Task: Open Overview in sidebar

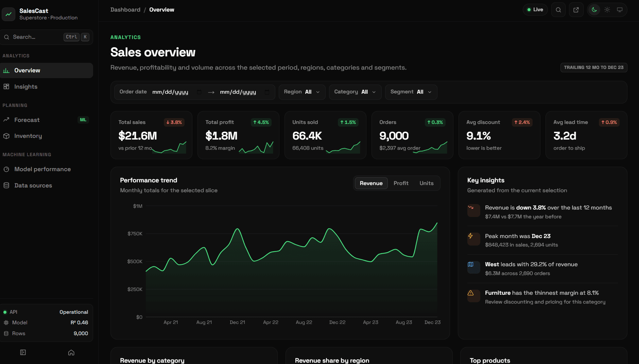Action: (x=47, y=70)
